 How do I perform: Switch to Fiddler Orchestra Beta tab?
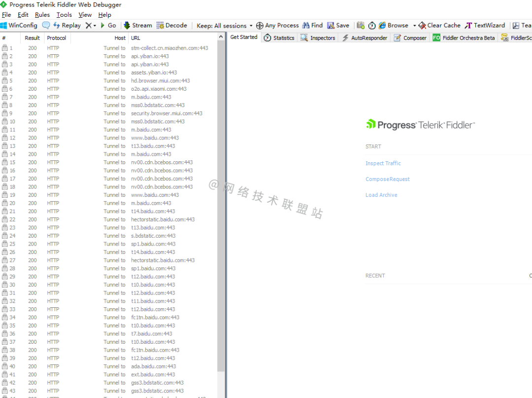(x=464, y=37)
